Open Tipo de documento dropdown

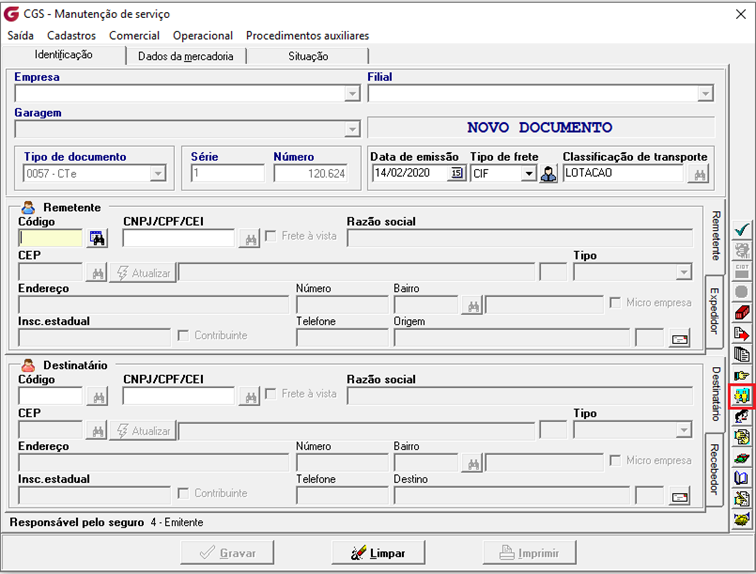(x=158, y=173)
